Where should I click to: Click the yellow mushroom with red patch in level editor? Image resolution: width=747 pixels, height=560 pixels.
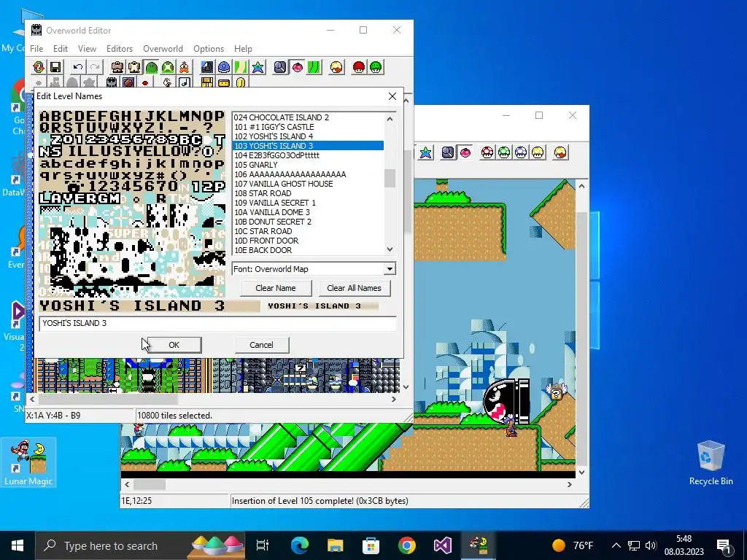coord(561,152)
